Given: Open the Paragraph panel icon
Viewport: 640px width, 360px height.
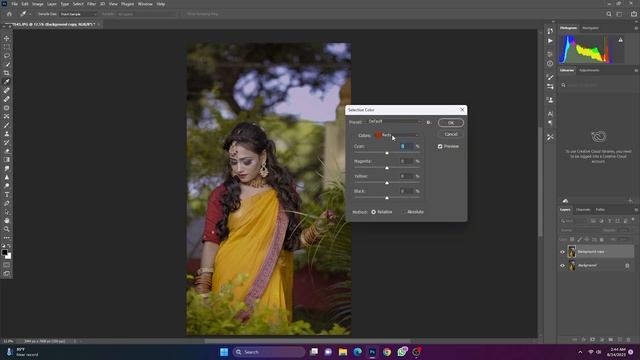Looking at the screenshot, I should [x=550, y=122].
